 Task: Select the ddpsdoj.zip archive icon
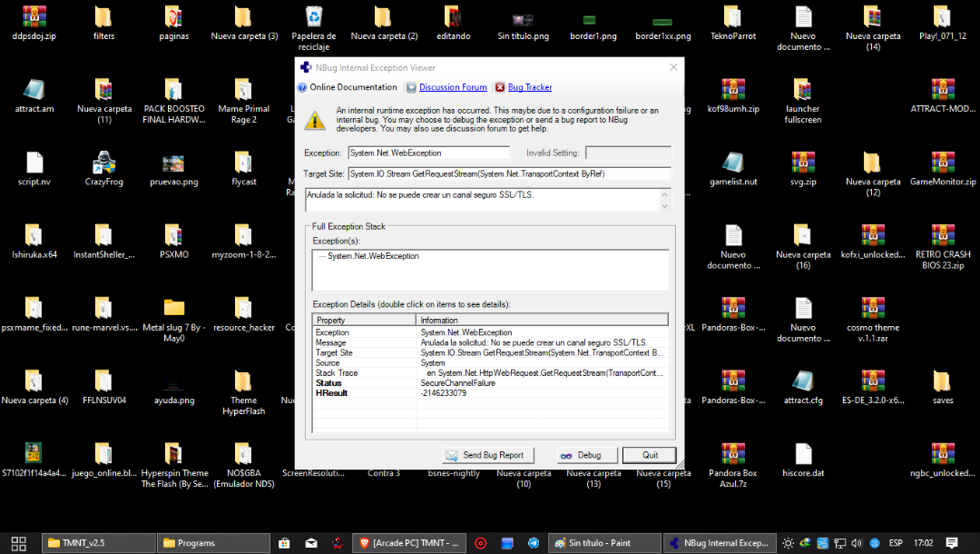click(34, 18)
